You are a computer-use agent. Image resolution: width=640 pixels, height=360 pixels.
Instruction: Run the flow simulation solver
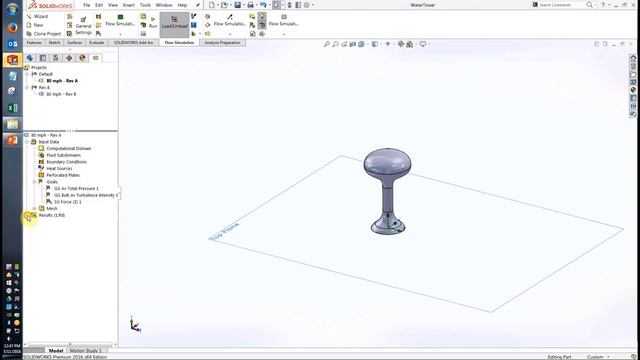[153, 22]
